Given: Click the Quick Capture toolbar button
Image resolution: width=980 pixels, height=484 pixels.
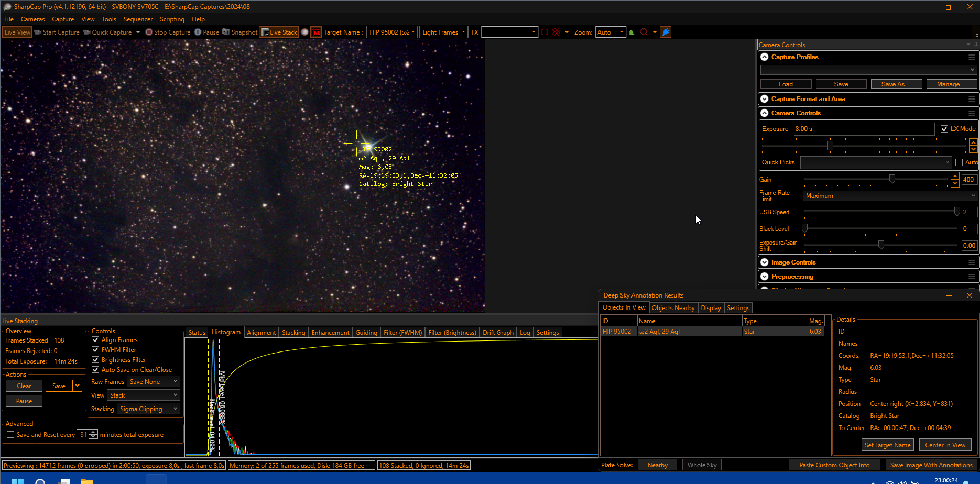Looking at the screenshot, I should [x=107, y=32].
